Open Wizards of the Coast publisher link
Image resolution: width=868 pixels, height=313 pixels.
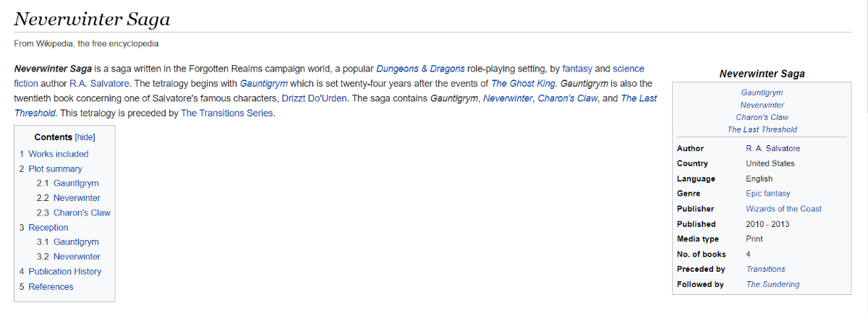[784, 209]
